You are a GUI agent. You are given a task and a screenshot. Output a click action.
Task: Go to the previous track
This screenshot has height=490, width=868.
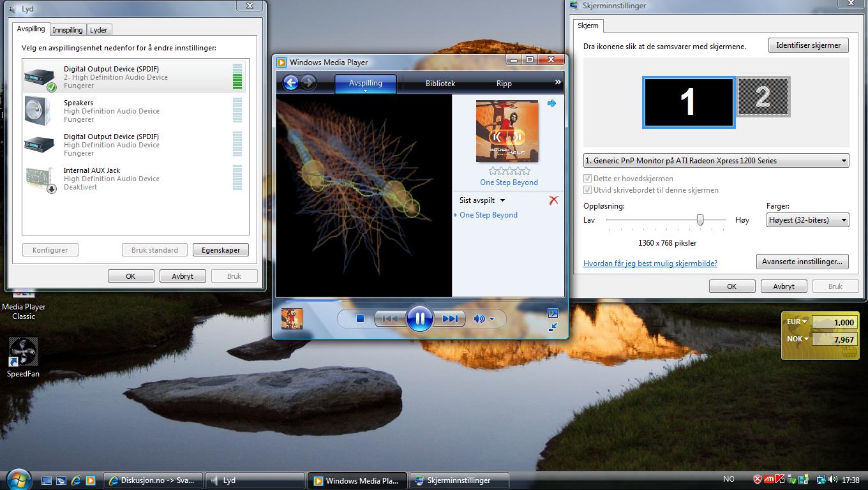(x=390, y=318)
